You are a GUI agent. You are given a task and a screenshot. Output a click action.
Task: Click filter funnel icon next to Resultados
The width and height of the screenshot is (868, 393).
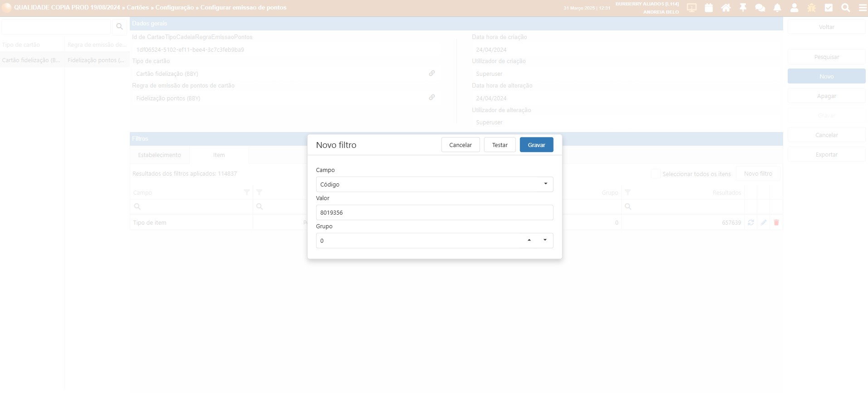pos(628,192)
